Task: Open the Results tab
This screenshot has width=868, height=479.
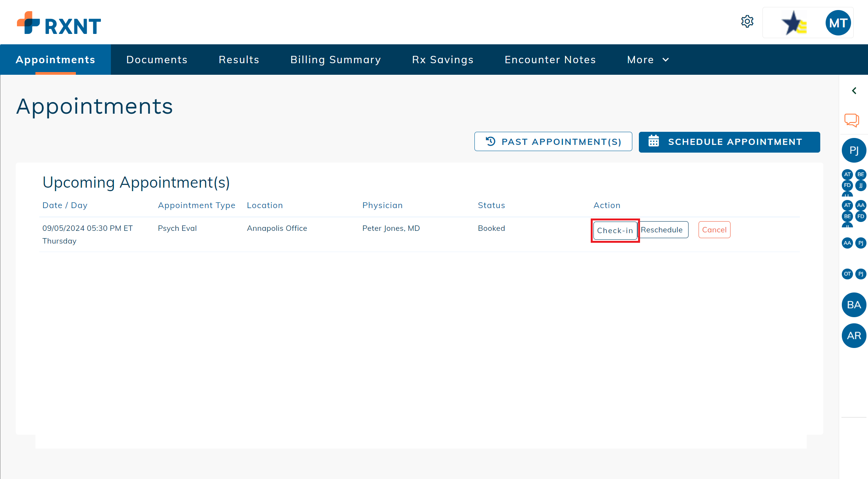Action: coord(239,60)
